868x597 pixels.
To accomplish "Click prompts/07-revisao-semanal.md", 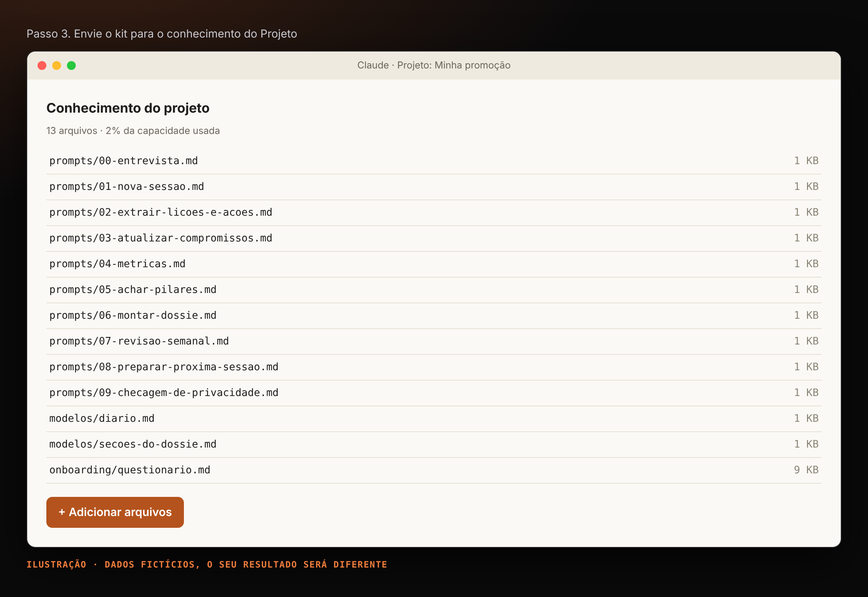I will tap(434, 342).
